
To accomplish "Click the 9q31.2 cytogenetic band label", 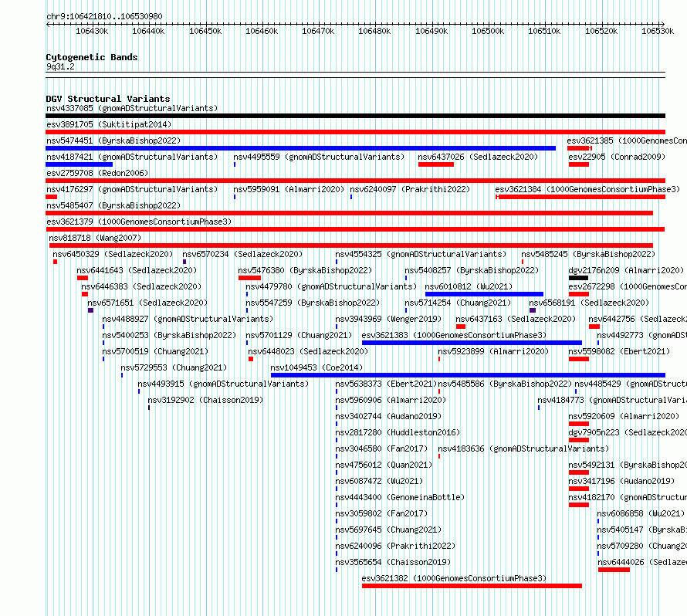I will (60, 66).
